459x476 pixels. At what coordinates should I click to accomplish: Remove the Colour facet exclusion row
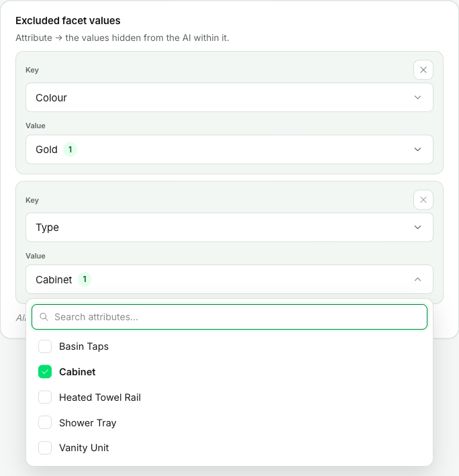point(423,70)
